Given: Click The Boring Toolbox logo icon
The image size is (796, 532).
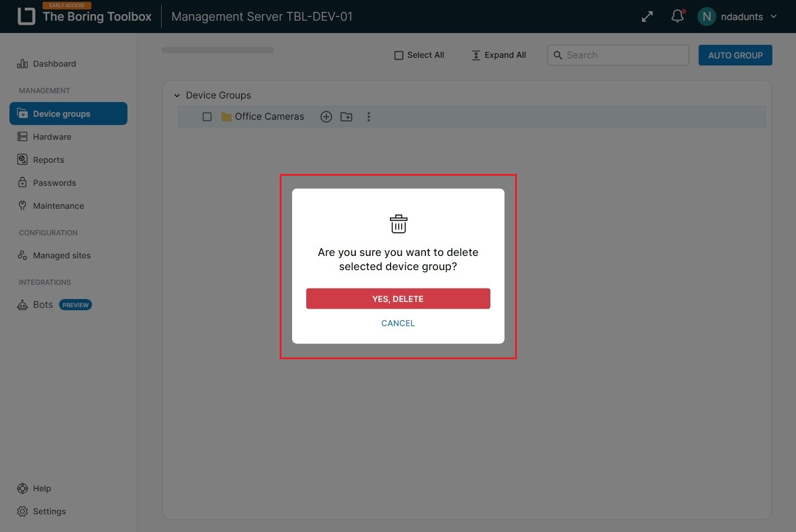Looking at the screenshot, I should [x=26, y=17].
